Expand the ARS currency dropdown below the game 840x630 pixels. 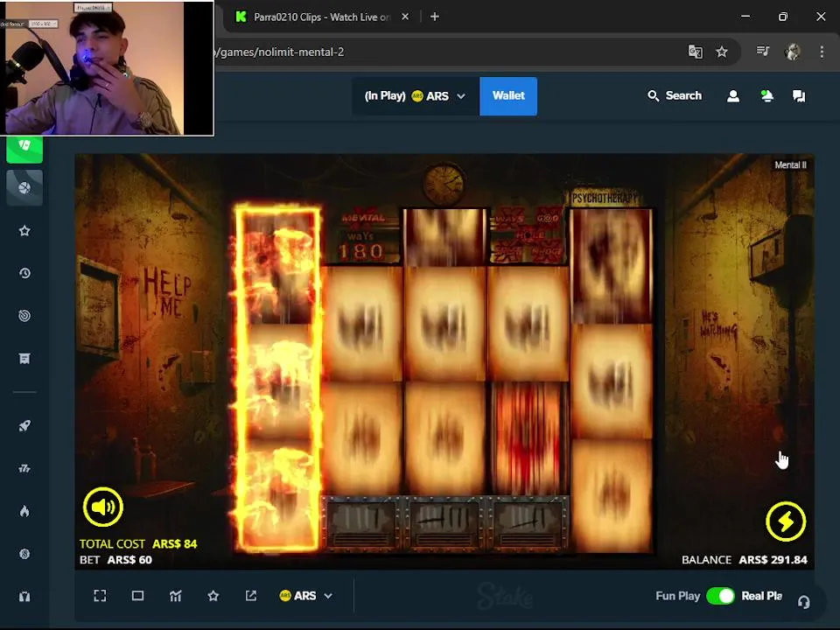click(x=306, y=596)
